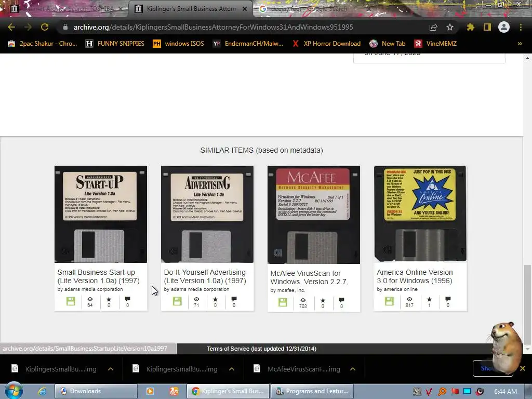Click the share page icon in address bar
Screen dimensions: 532x399
[433, 27]
